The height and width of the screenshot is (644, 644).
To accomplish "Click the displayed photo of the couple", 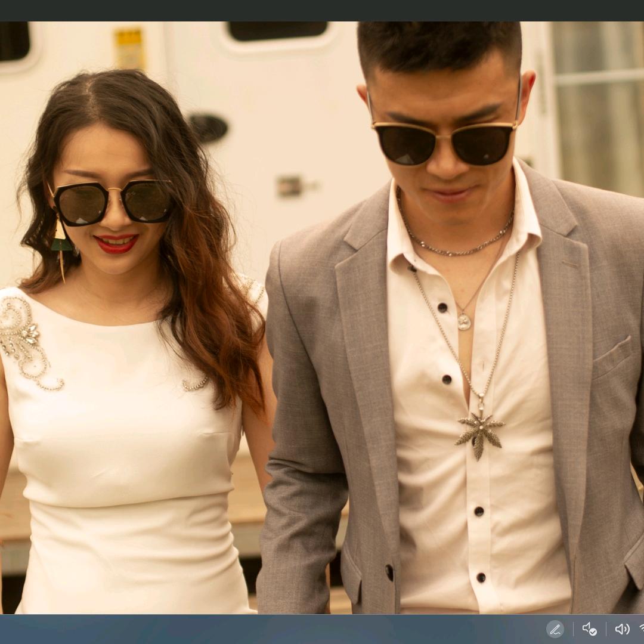I will click(x=322, y=317).
